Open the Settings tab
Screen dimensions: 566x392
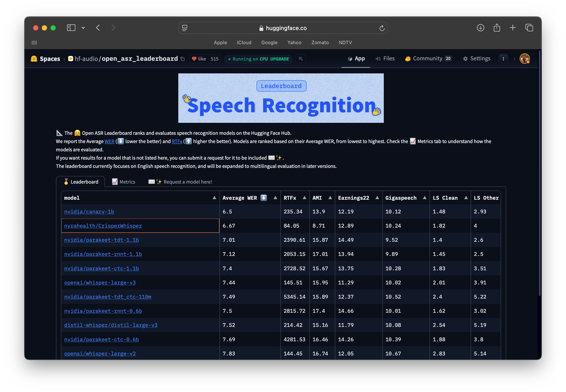point(476,58)
